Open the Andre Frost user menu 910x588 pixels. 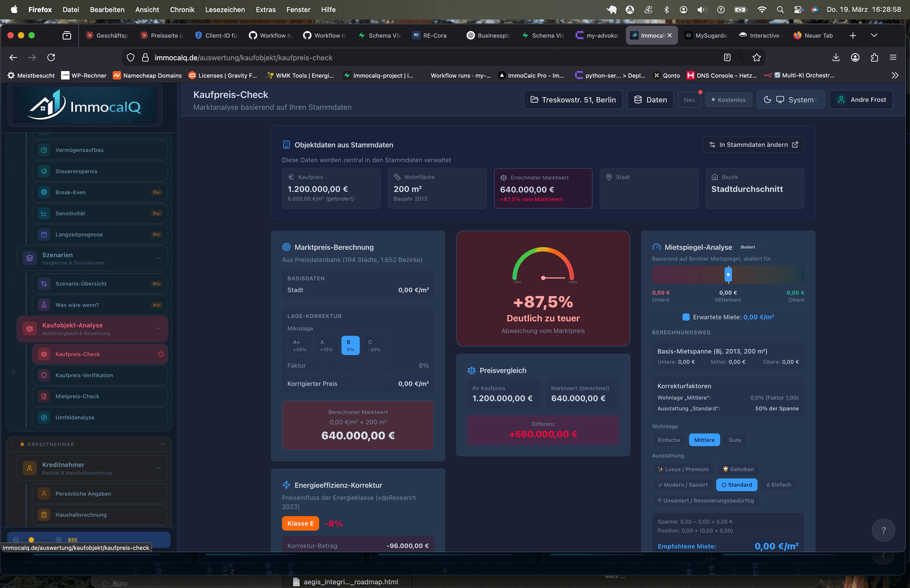point(861,100)
